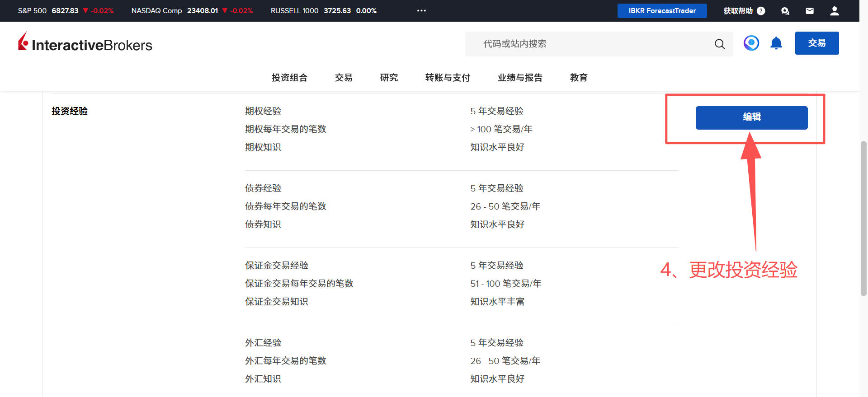The image size is (868, 397).
Task: Open the blue circular assistant icon
Action: tap(751, 43)
